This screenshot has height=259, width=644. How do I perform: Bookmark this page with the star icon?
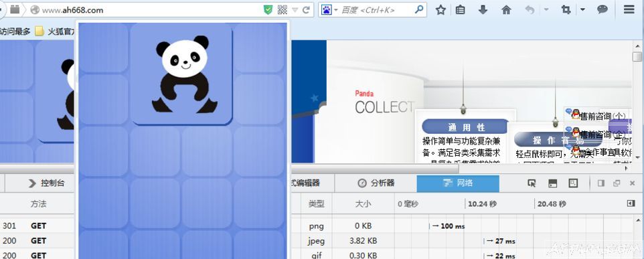tap(440, 10)
